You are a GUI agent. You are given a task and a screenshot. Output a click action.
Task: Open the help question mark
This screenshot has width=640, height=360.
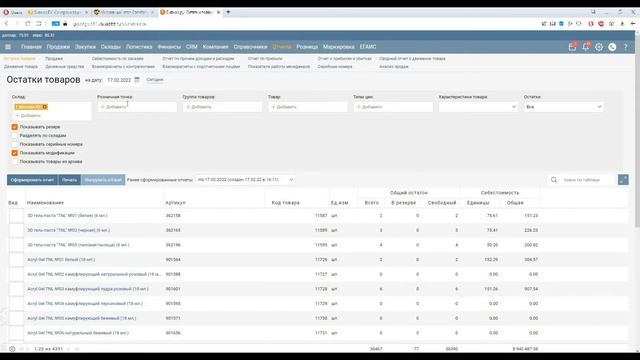(x=625, y=47)
